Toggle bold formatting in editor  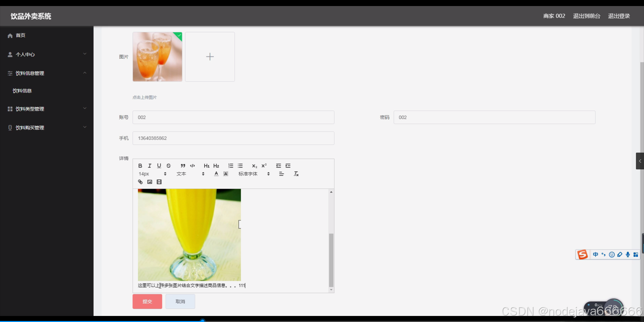tap(140, 166)
